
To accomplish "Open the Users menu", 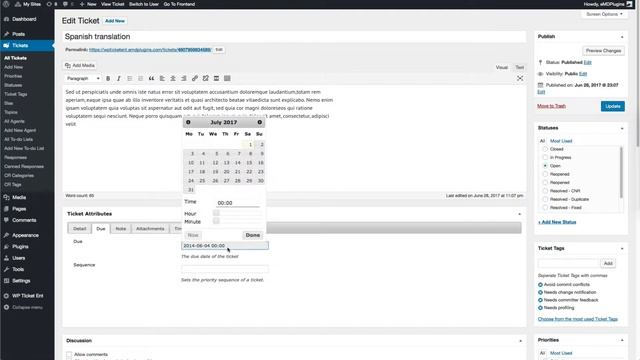I will coord(19,258).
